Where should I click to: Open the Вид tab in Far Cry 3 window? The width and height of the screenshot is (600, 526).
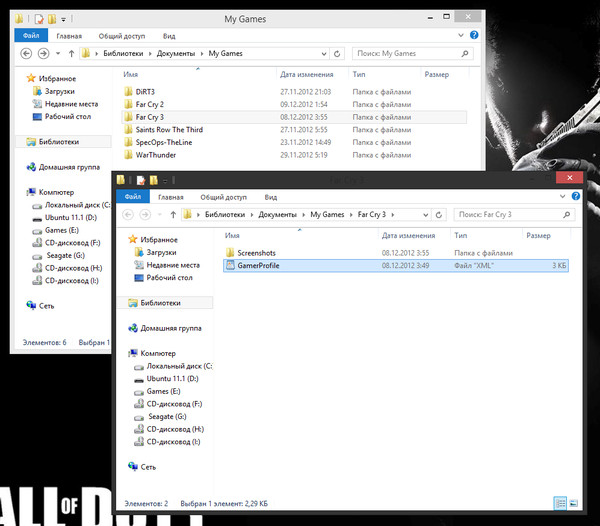(x=271, y=197)
